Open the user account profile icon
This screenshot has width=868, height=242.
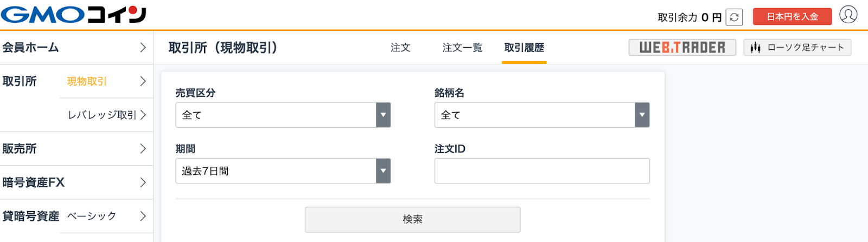848,15
